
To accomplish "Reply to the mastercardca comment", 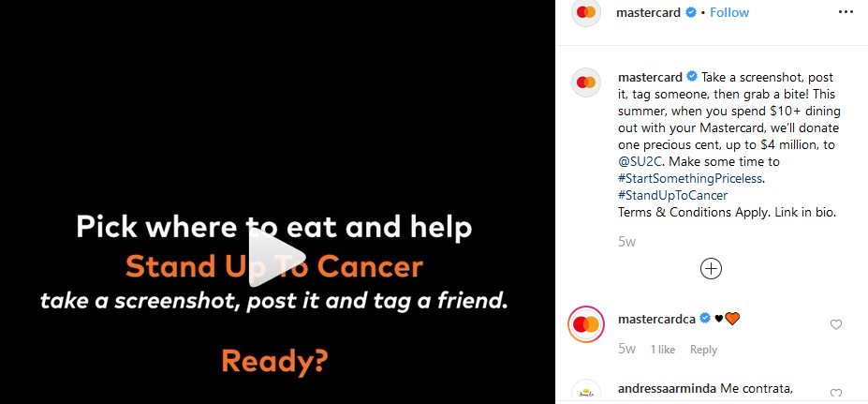I will point(703,350).
